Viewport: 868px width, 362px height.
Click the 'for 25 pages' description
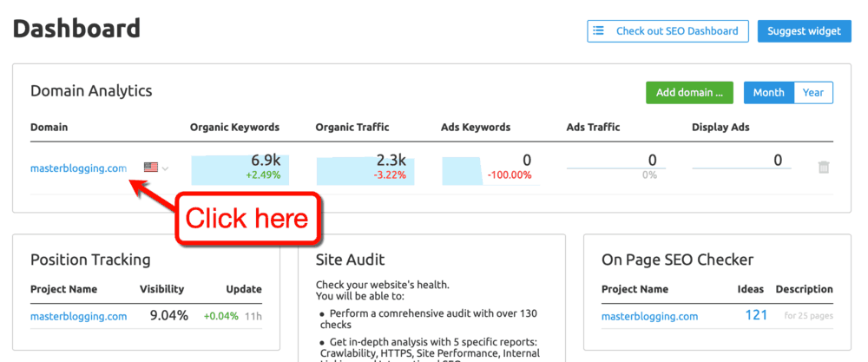[809, 316]
